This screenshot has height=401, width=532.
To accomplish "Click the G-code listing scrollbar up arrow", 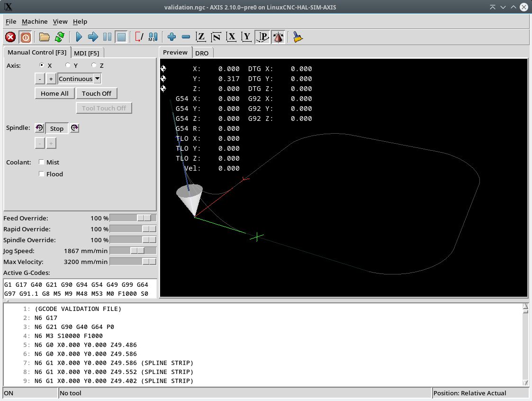I will coord(525,306).
